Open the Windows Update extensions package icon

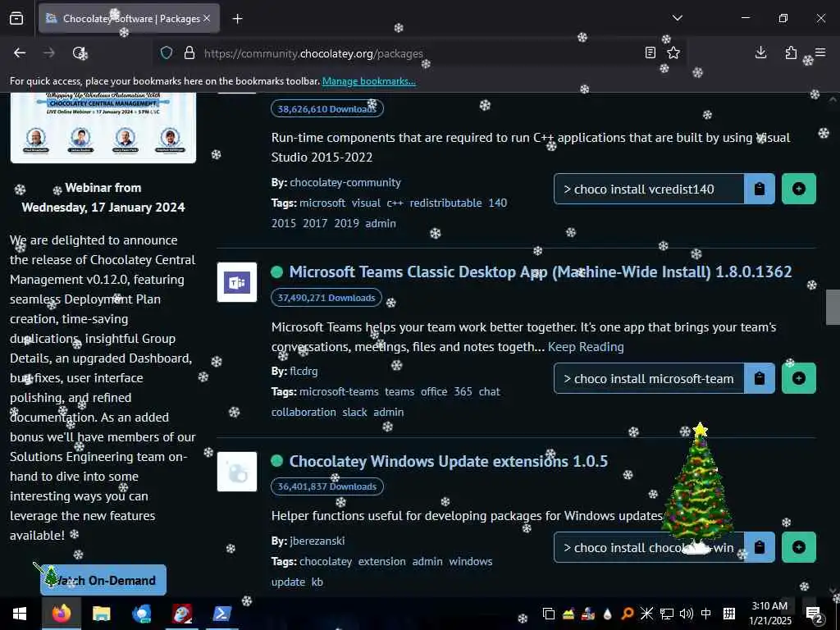coord(237,472)
